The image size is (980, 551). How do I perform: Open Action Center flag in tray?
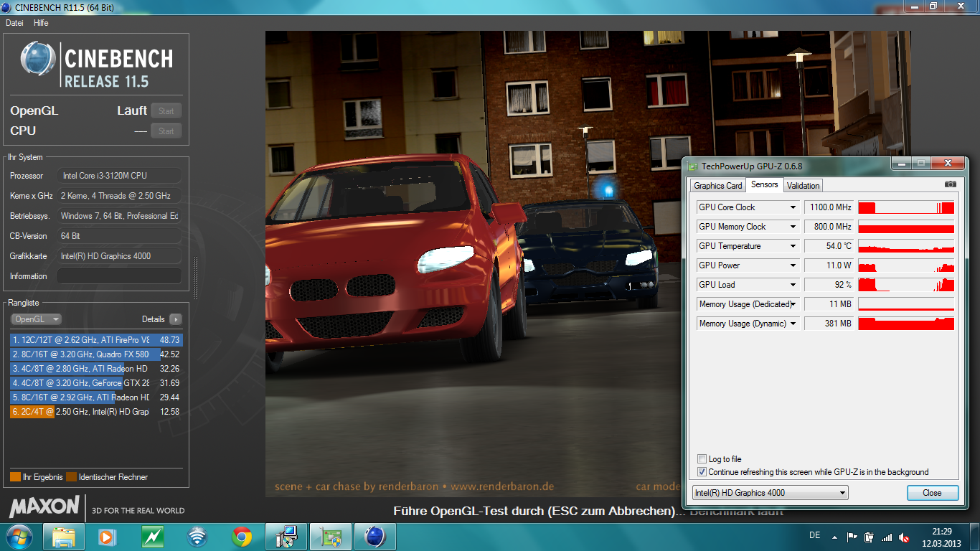pyautogui.click(x=852, y=537)
